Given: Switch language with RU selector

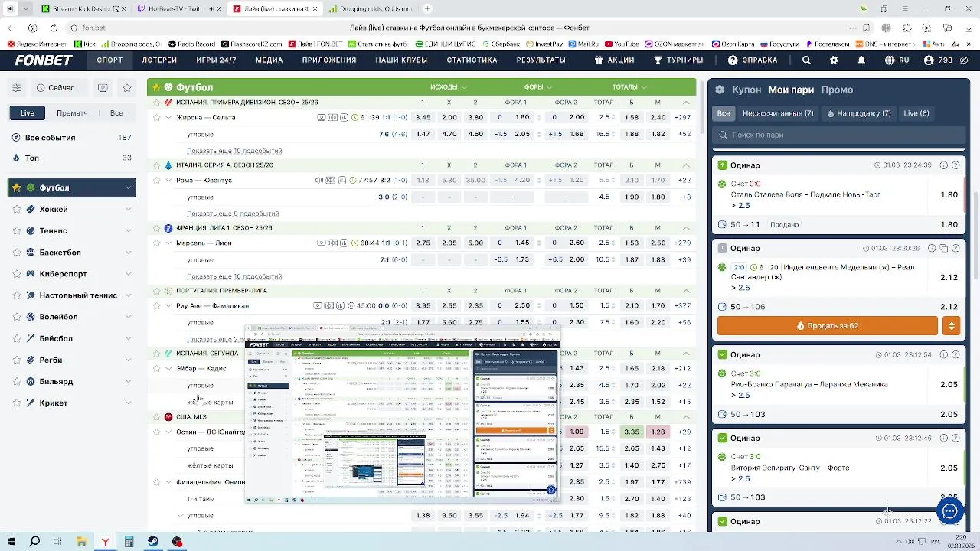Looking at the screenshot, I should point(897,60).
